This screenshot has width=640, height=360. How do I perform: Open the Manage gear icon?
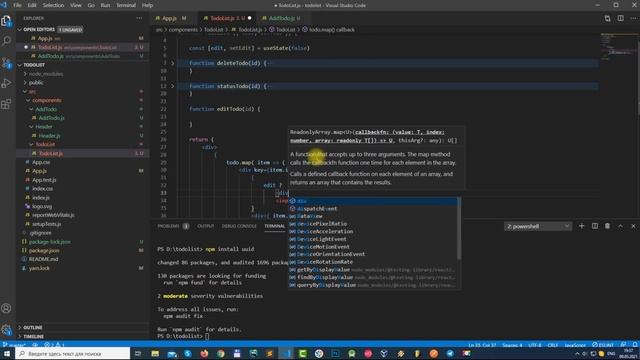click(7, 330)
